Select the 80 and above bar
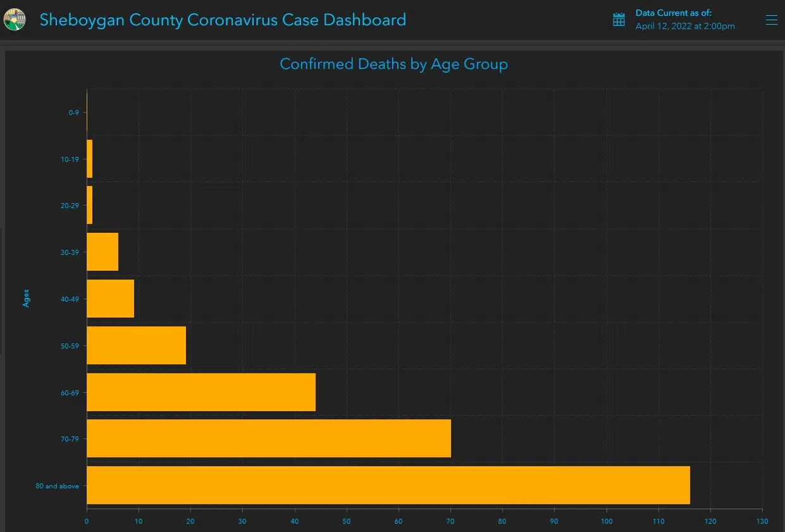Viewport: 785px width, 532px height. 388,485
